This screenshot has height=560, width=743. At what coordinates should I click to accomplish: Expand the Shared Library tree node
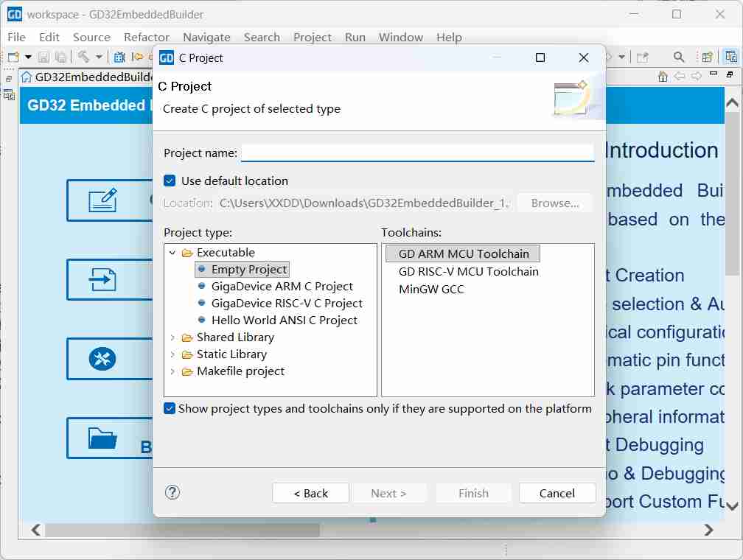[172, 337]
